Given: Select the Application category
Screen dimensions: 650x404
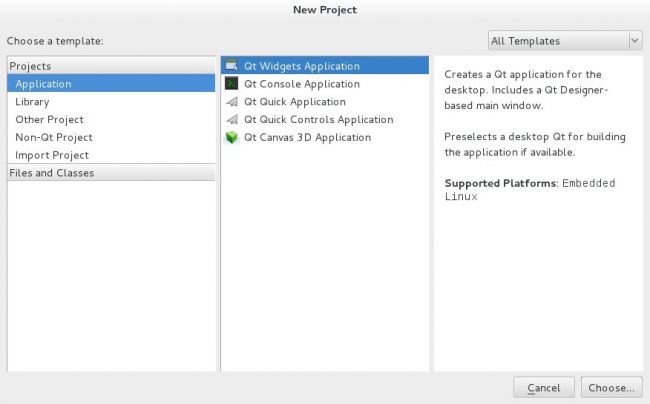Looking at the screenshot, I should [x=43, y=84].
